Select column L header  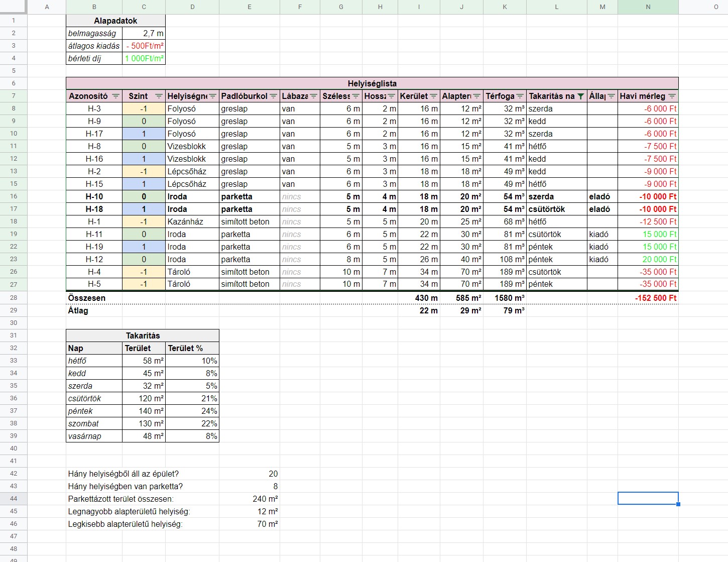tap(556, 7)
